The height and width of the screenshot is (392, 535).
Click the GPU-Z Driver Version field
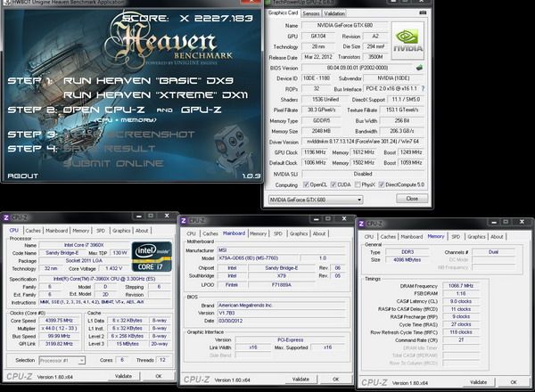363,142
